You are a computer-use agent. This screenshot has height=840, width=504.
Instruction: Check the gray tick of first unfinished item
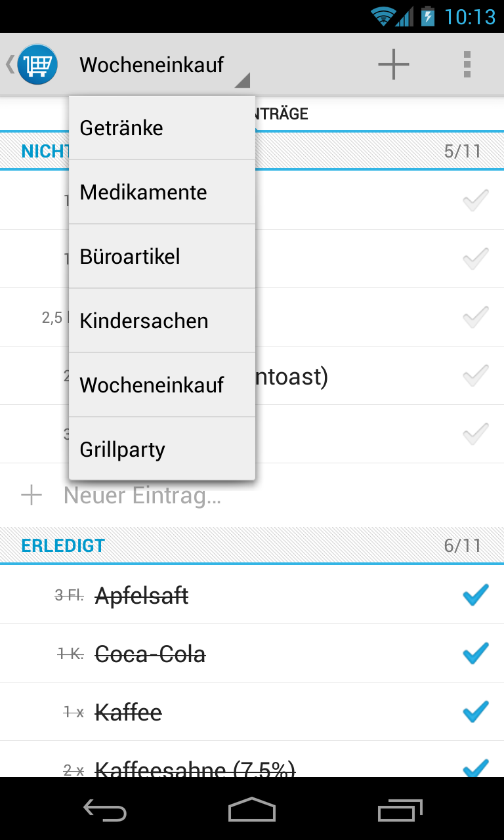click(x=476, y=200)
